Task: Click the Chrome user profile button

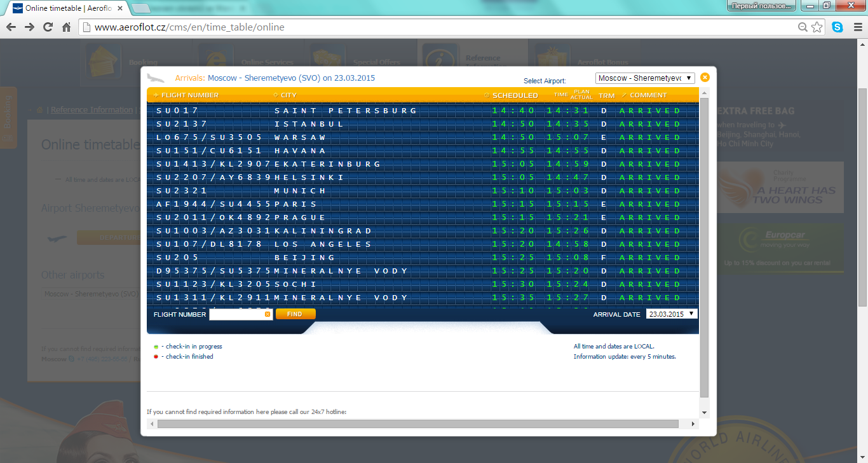Action: click(762, 6)
